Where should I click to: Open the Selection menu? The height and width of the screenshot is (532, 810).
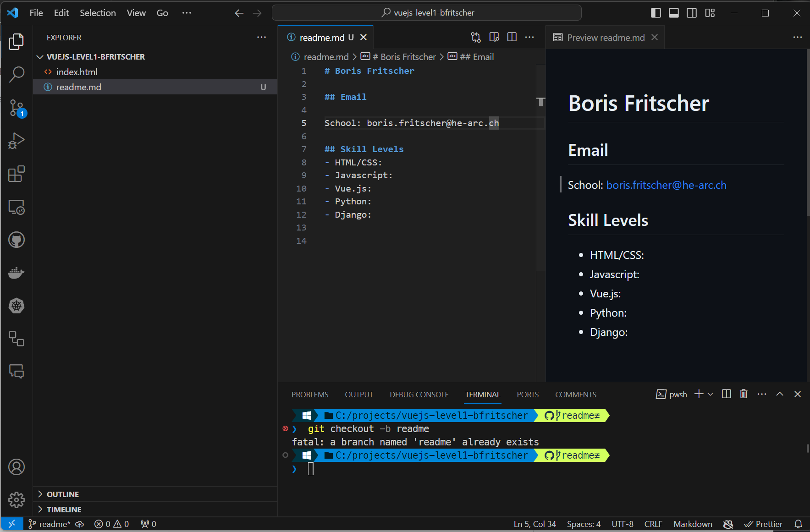coord(98,13)
